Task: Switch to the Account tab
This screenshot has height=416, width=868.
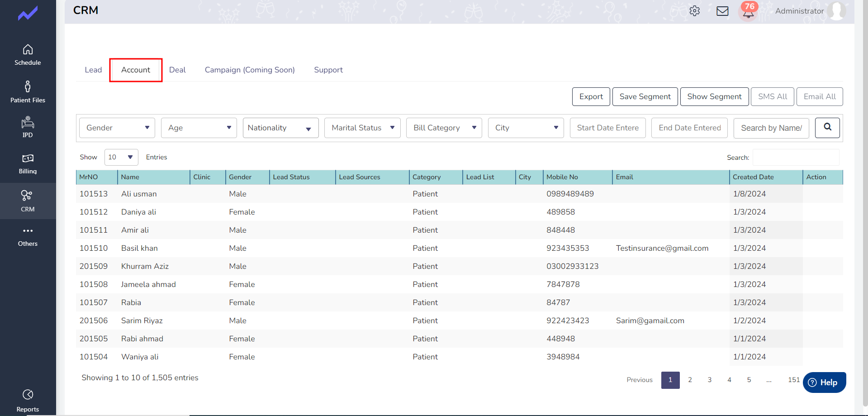Action: (x=136, y=70)
